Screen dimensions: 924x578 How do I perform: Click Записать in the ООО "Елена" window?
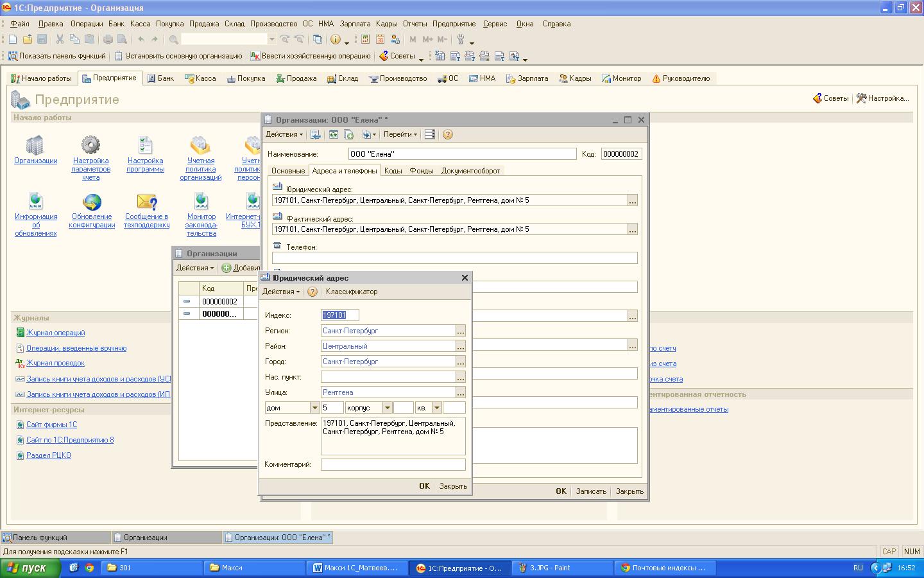click(591, 491)
